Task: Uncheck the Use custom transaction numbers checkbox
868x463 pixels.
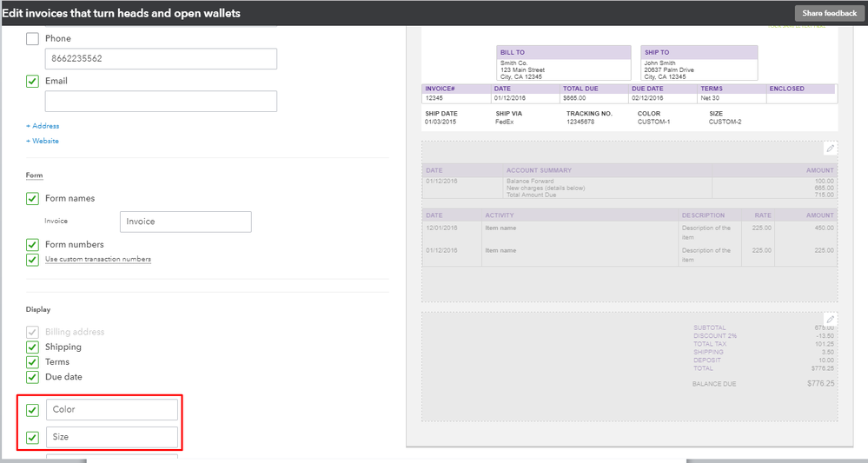Action: pyautogui.click(x=33, y=259)
